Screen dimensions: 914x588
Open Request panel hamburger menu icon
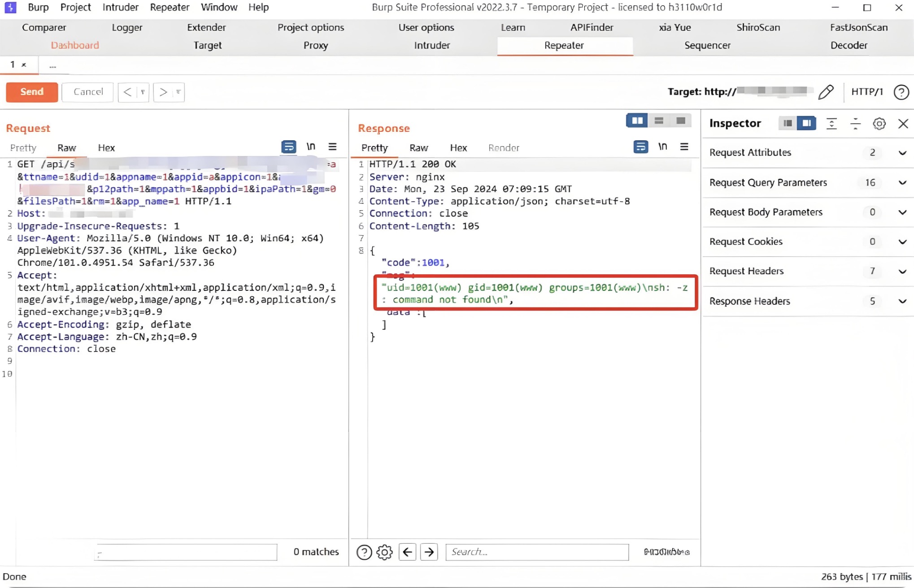pyautogui.click(x=332, y=147)
